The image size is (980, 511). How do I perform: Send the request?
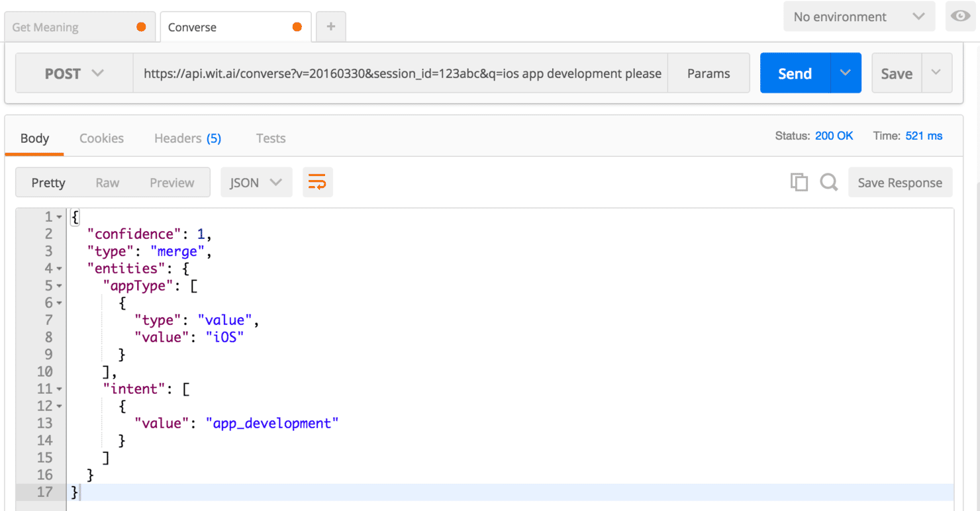click(795, 73)
